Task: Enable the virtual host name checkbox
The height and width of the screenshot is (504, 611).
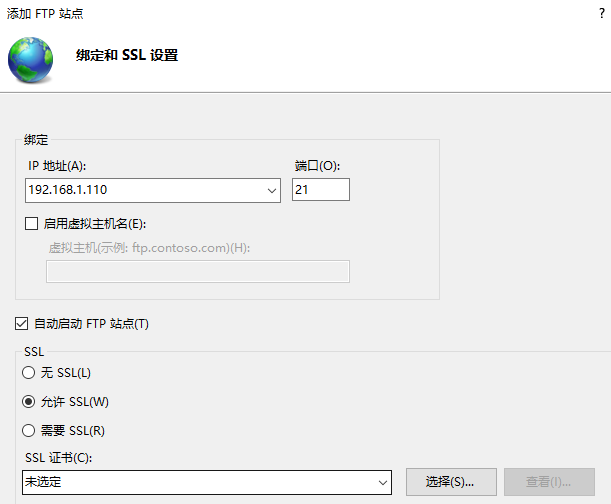Action: pyautogui.click(x=31, y=224)
